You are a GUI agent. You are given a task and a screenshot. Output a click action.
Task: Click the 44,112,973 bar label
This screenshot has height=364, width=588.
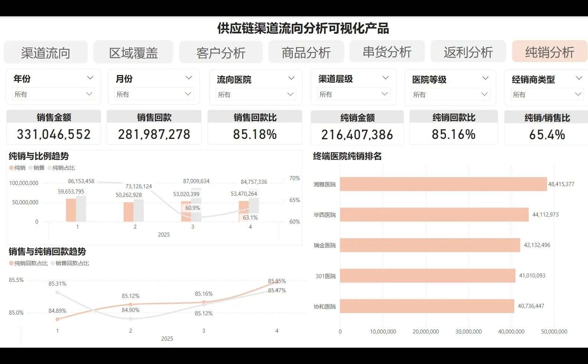(x=545, y=215)
